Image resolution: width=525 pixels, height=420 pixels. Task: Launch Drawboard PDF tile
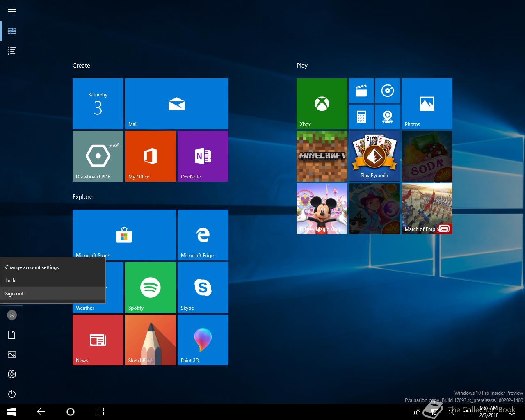(98, 156)
